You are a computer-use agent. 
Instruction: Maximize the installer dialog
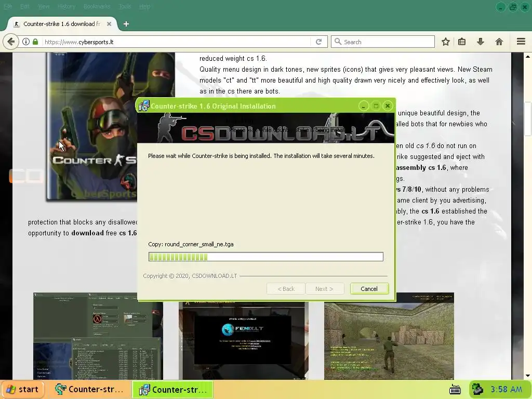376,106
